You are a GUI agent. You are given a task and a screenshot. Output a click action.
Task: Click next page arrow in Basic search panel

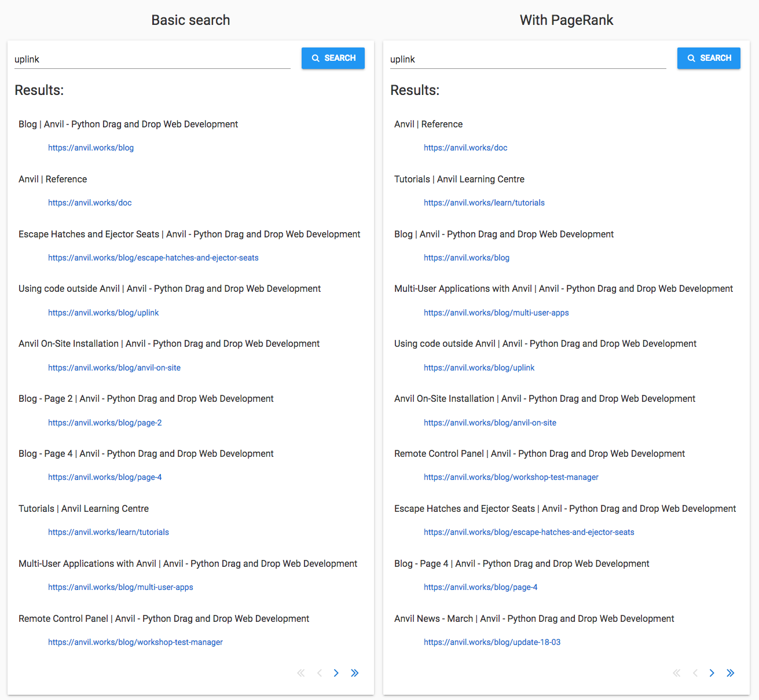336,673
